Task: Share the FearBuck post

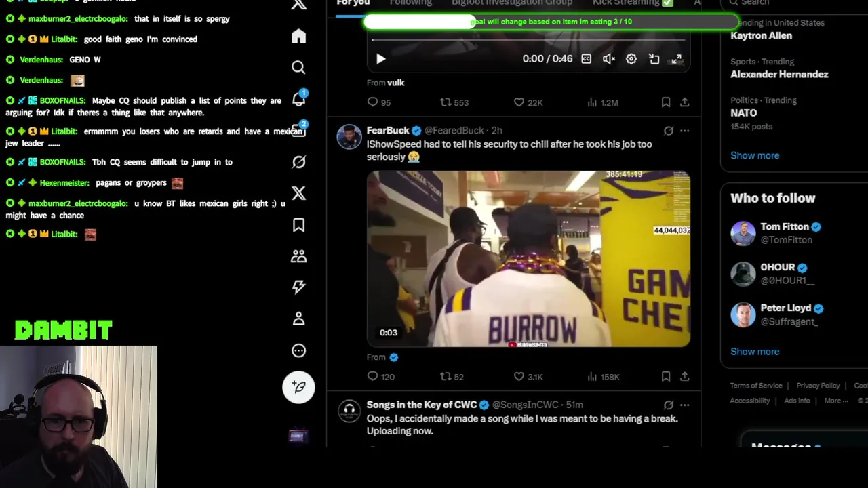Action: click(x=685, y=377)
